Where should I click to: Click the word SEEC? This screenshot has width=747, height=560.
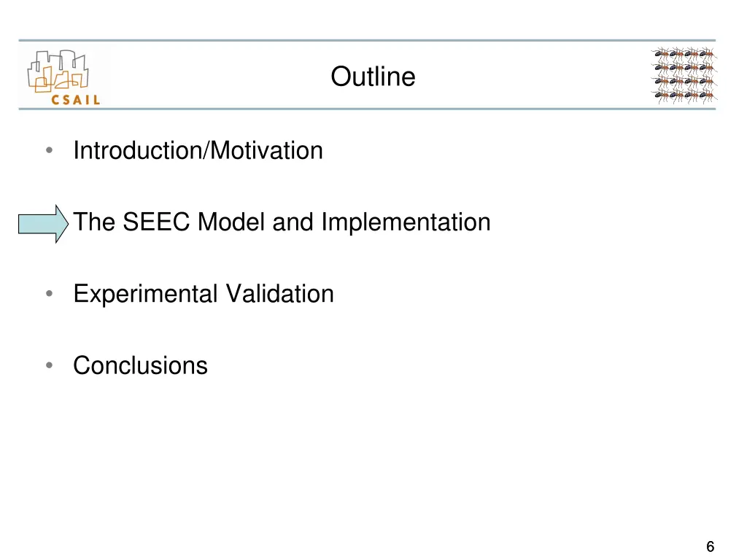(x=156, y=222)
